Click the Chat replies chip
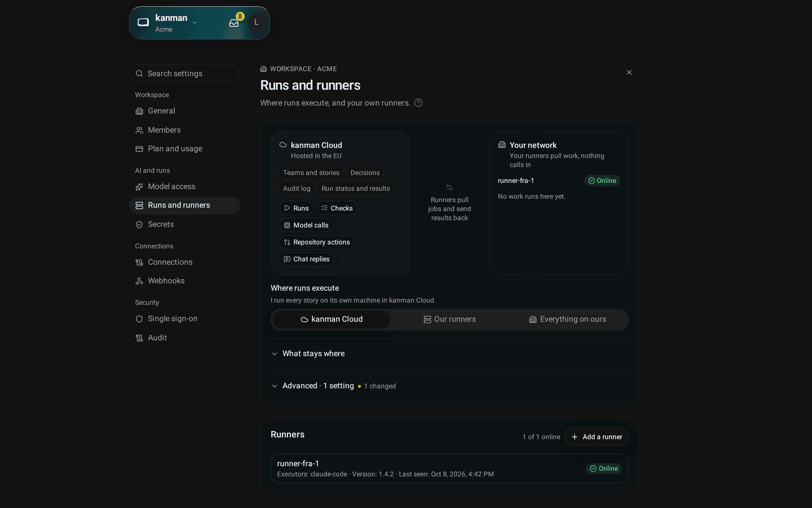The height and width of the screenshot is (508, 812). point(307,259)
